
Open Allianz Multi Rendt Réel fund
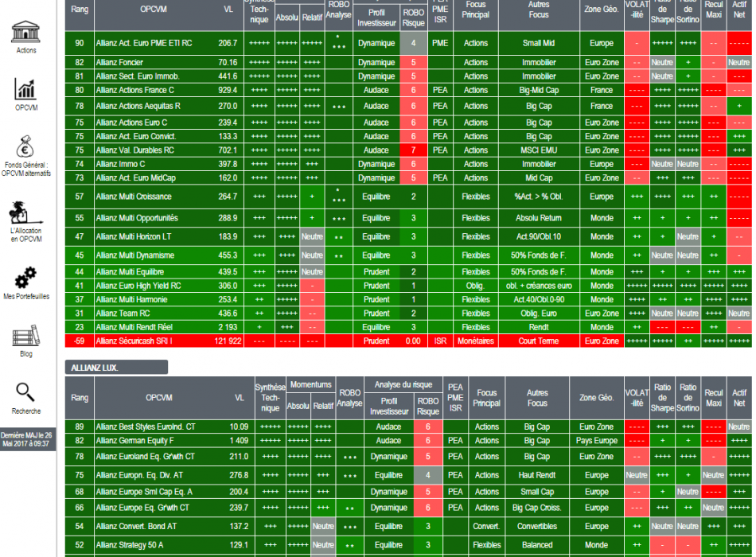tap(134, 327)
